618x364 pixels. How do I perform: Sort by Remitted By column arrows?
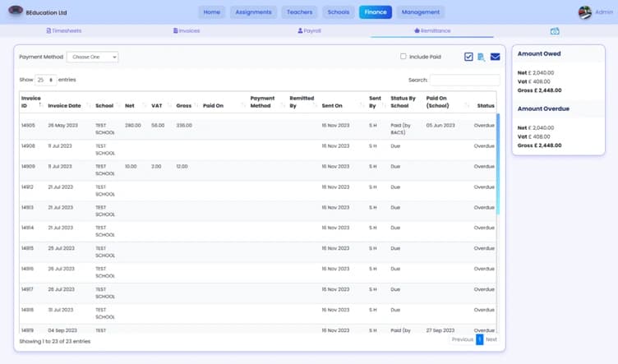tap(315, 105)
